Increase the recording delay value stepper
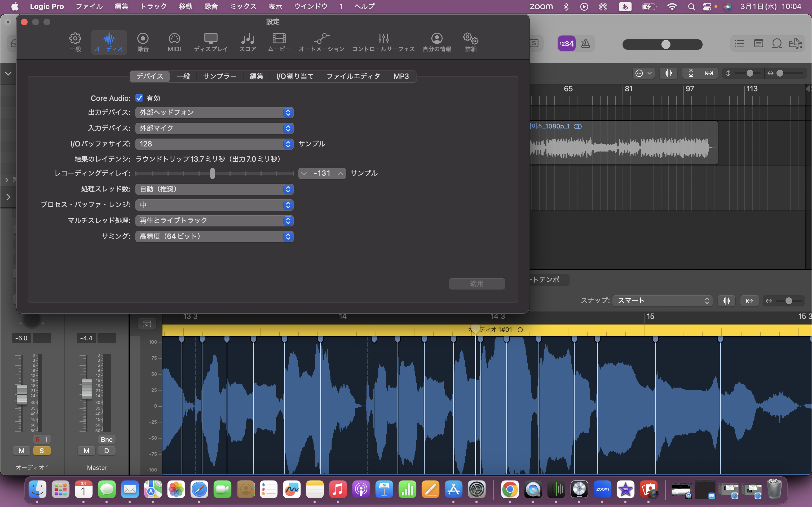Viewport: 812px width, 507px height. pyautogui.click(x=340, y=173)
